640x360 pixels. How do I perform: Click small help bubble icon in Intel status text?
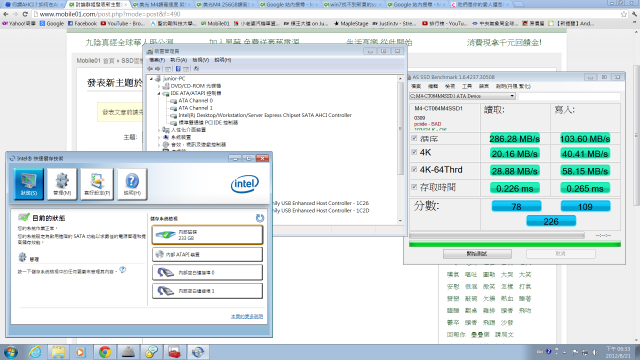point(122,270)
